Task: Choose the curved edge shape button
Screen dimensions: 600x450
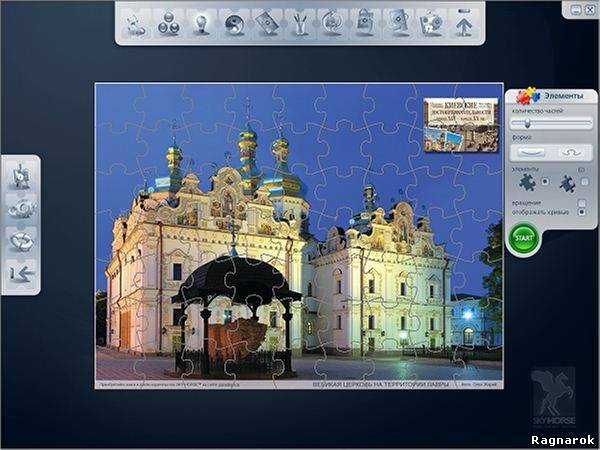Action: click(x=571, y=152)
